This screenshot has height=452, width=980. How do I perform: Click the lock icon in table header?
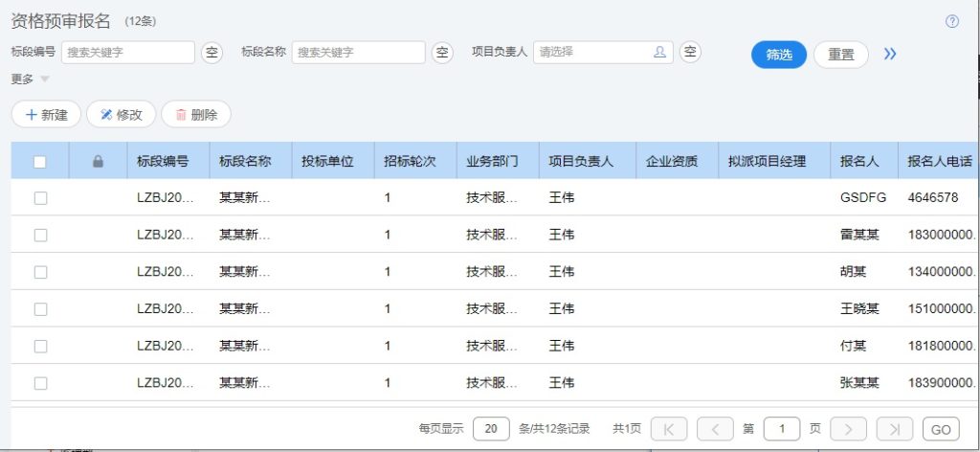[x=98, y=162]
